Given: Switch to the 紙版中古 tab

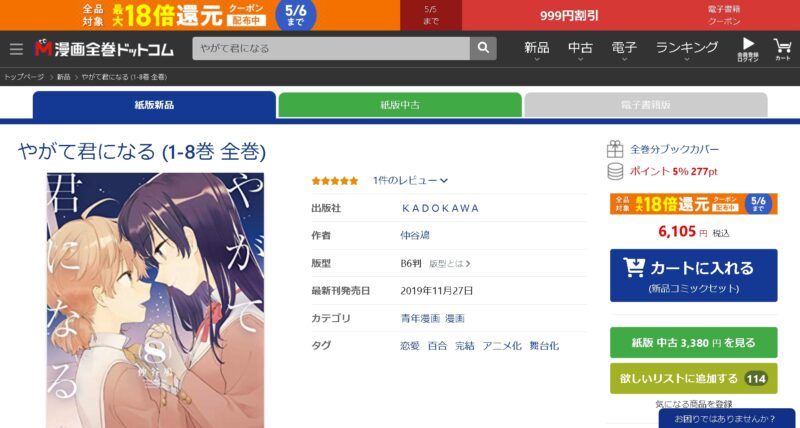Looking at the screenshot, I should pyautogui.click(x=400, y=105).
